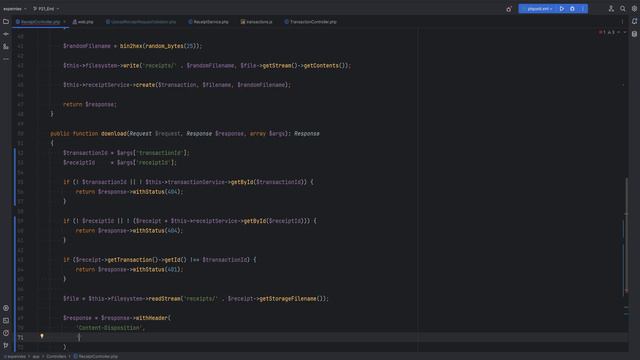Open Notifications bell in right sidebar
Screen dimensions: 640x360
[634, 22]
